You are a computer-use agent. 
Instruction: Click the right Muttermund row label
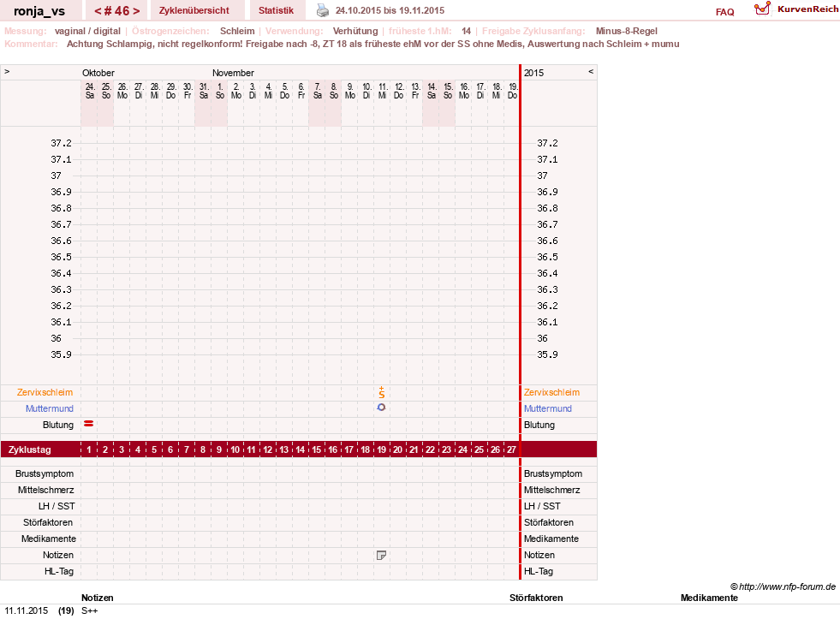[x=547, y=408]
